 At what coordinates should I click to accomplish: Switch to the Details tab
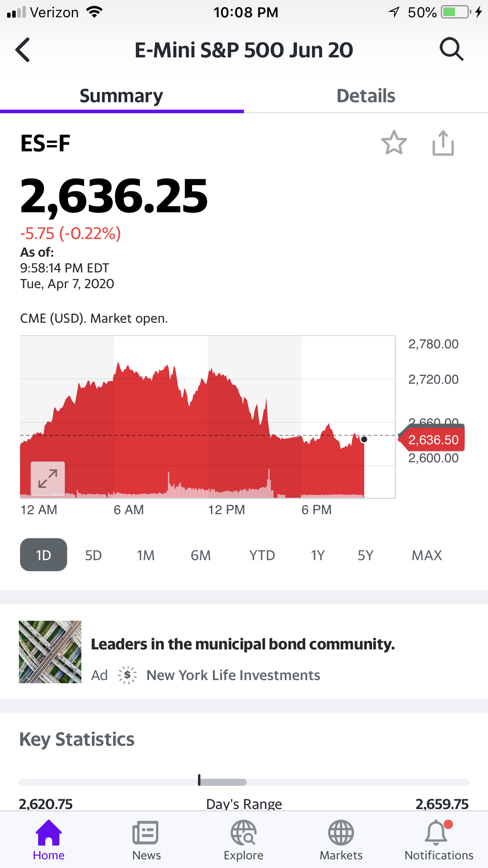click(x=366, y=96)
